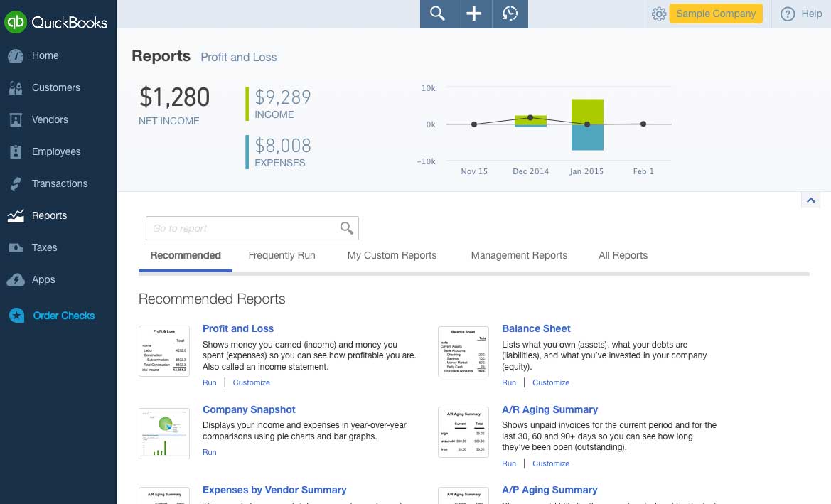Viewport: 831px width, 504px height.
Task: Click the Recommended Reports heading
Action: click(x=212, y=299)
